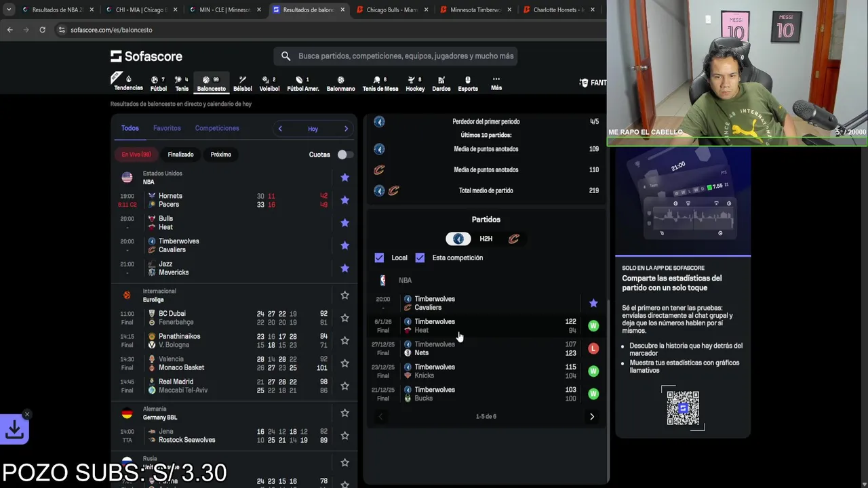This screenshot has width=868, height=488.
Task: Favorite the Euroliga league star
Action: [344, 296]
